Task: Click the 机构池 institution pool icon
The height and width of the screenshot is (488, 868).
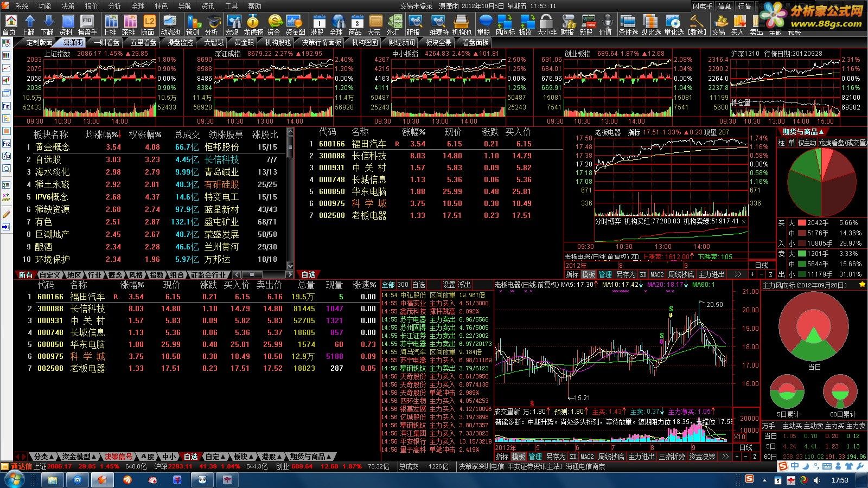Action: pos(462,24)
